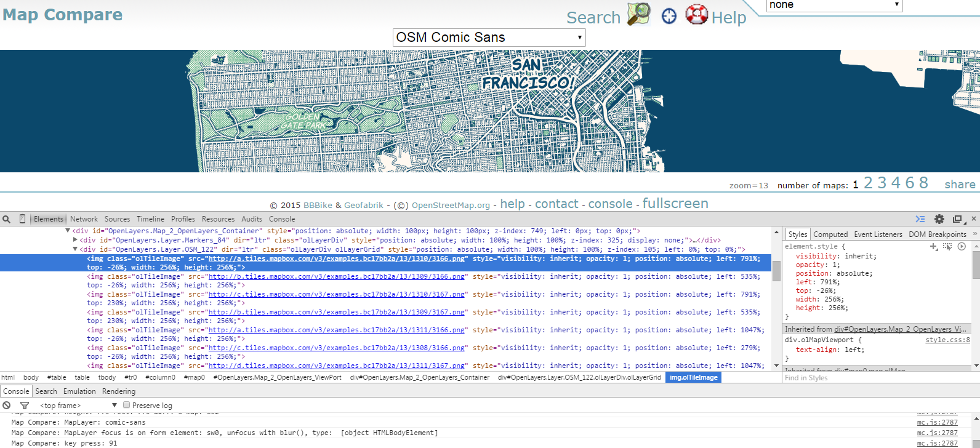Open the Computed styles tab

coord(830,234)
